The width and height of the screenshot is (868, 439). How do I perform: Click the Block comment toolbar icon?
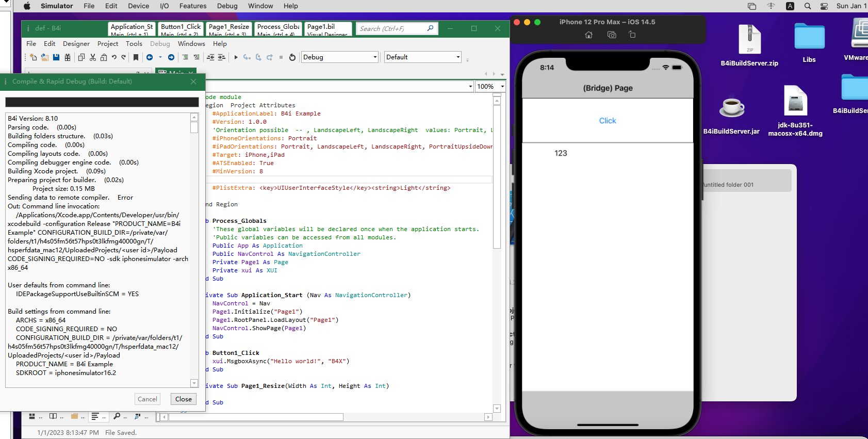tap(185, 57)
